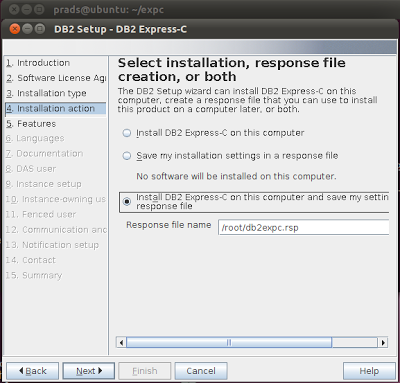400x383 pixels.
Task: Select the Installation action step
Action: [x=56, y=109]
